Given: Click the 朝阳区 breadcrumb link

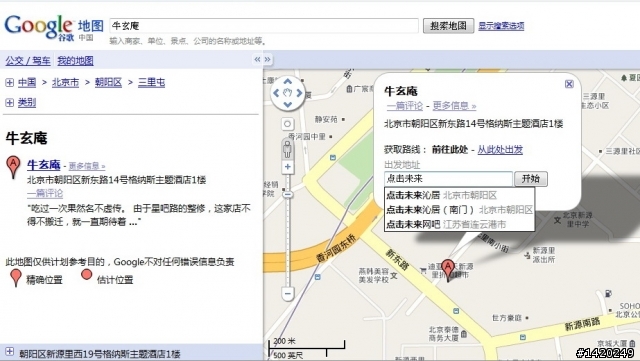Looking at the screenshot, I should tap(108, 82).
